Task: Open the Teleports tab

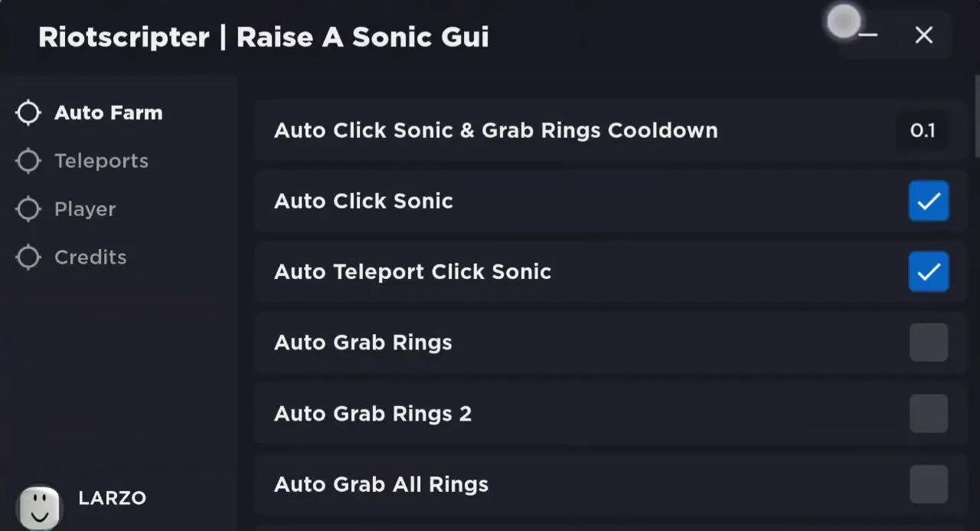Action: (101, 161)
